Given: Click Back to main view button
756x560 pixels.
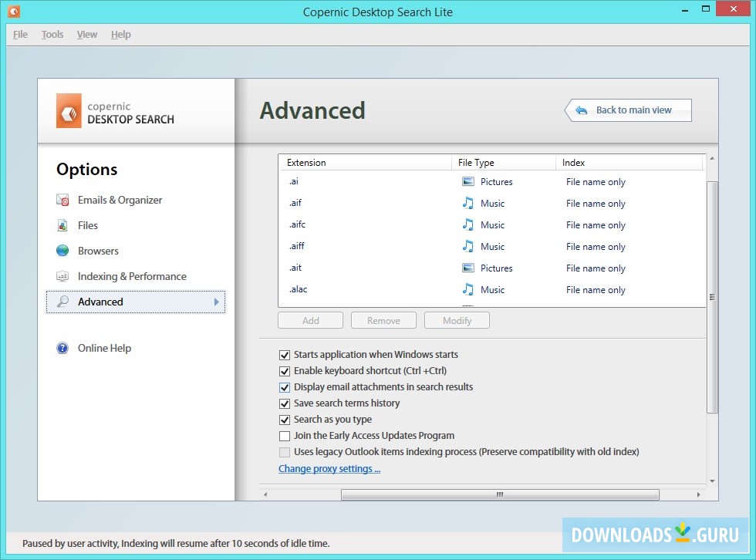Looking at the screenshot, I should 628,110.
